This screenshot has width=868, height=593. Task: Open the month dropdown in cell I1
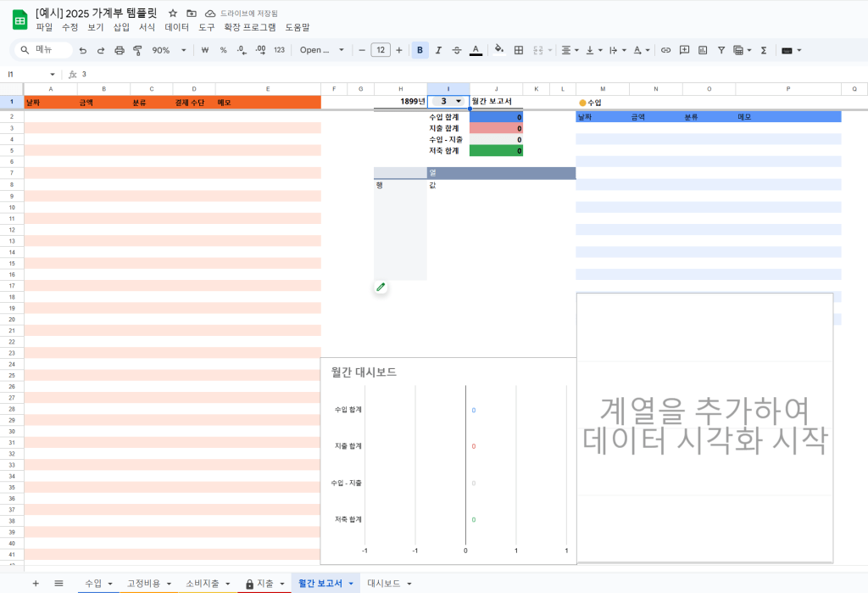(x=459, y=102)
